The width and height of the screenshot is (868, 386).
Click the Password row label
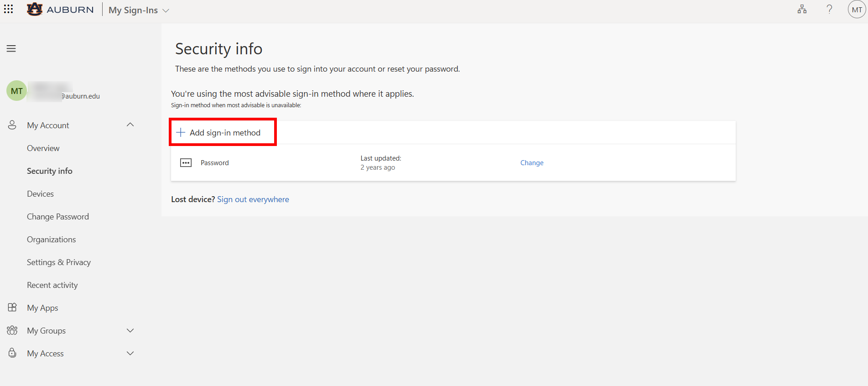(215, 163)
